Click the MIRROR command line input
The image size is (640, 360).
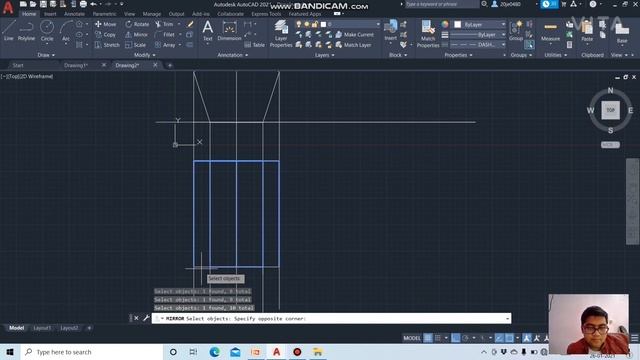pos(331,318)
